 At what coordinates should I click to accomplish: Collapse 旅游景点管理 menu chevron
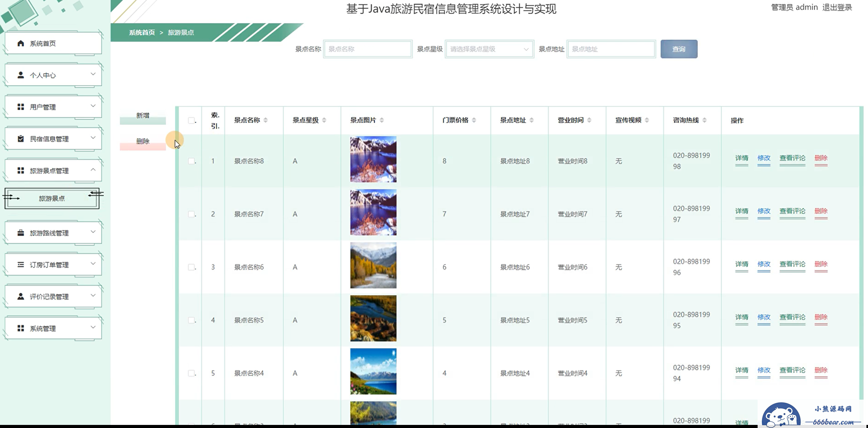pyautogui.click(x=93, y=170)
